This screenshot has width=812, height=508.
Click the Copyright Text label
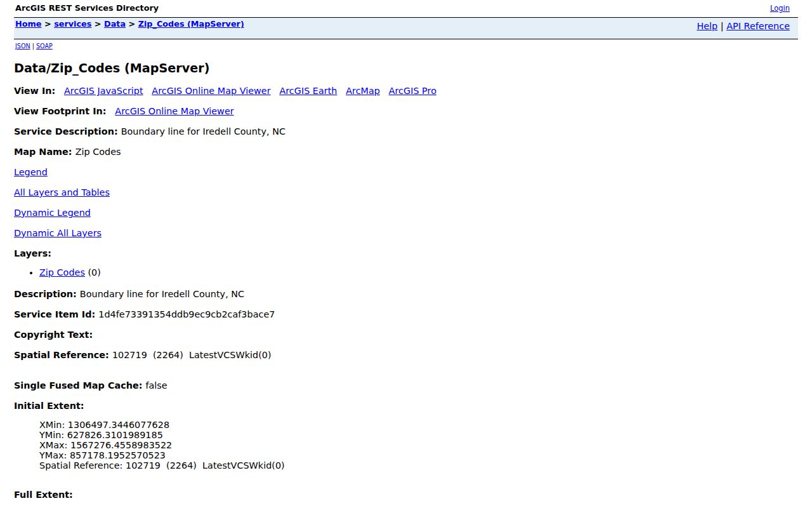coord(53,335)
